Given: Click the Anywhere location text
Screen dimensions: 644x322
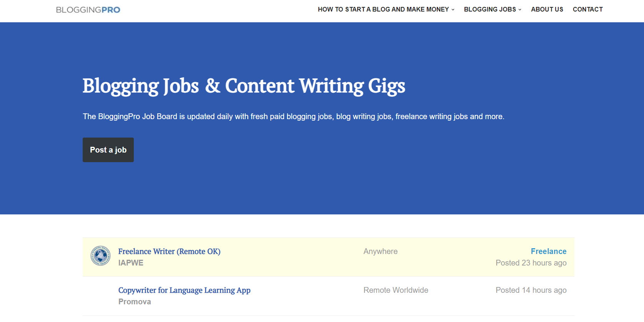Looking at the screenshot, I should pyautogui.click(x=380, y=251).
